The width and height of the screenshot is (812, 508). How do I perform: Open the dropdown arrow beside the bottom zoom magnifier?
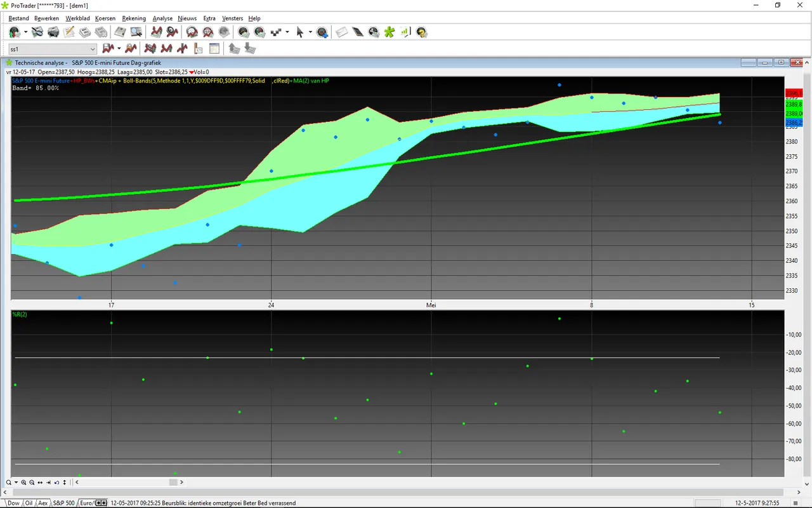(16, 483)
